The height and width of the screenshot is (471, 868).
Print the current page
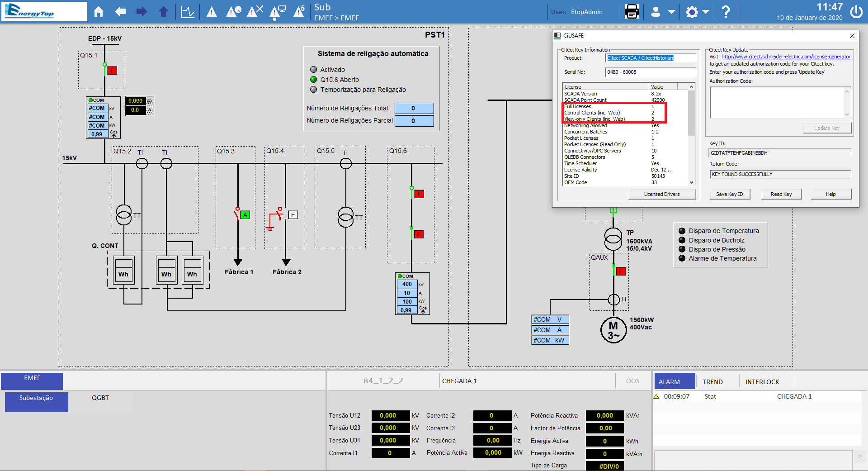pyautogui.click(x=632, y=12)
